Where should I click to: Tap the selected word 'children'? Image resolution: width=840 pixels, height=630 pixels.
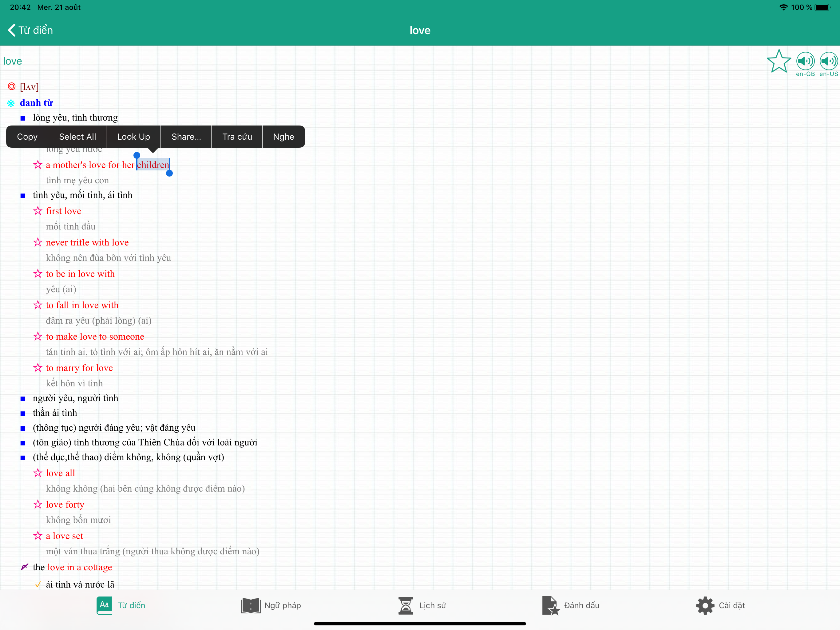153,165
